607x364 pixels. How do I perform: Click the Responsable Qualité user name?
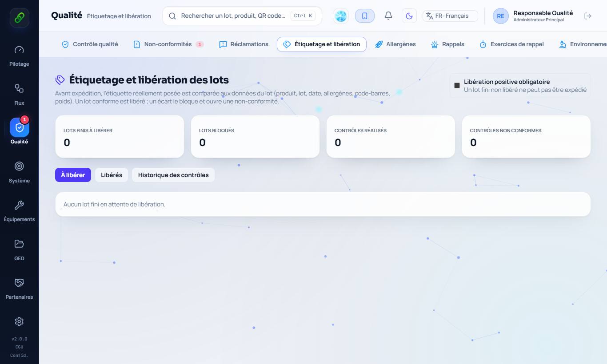pyautogui.click(x=543, y=13)
